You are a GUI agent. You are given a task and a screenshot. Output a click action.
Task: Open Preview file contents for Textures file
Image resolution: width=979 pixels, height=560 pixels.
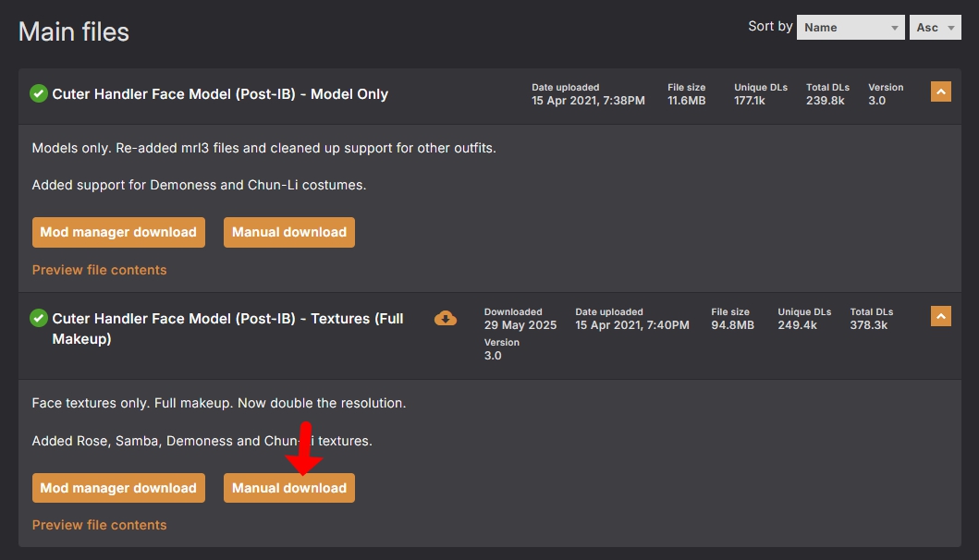(x=99, y=525)
